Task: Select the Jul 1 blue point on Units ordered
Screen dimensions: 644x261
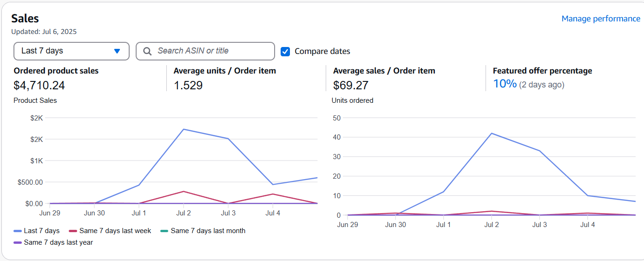Action: tap(443, 192)
